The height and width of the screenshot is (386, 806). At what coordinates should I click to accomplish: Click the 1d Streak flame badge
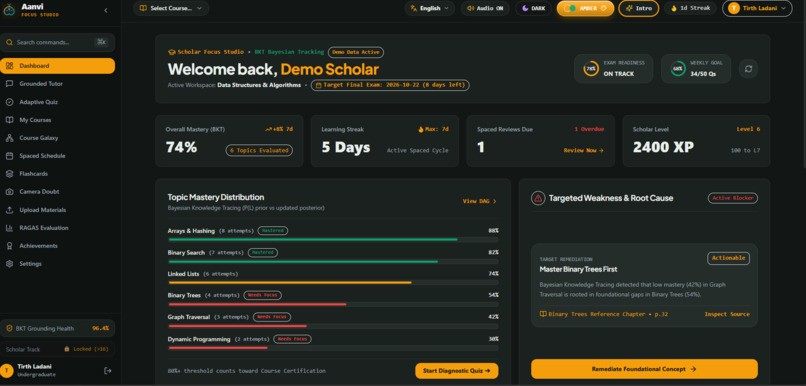click(690, 8)
